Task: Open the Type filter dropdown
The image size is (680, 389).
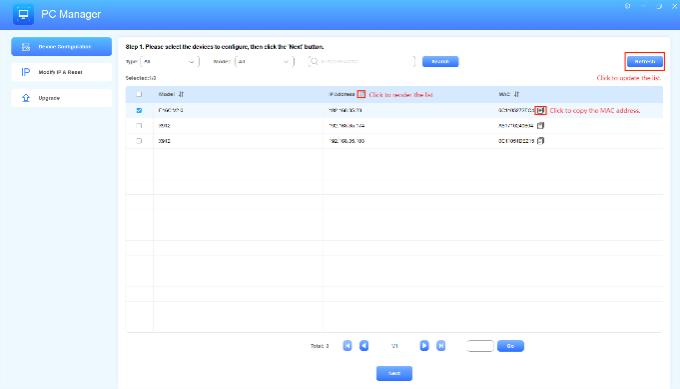Action: point(170,62)
